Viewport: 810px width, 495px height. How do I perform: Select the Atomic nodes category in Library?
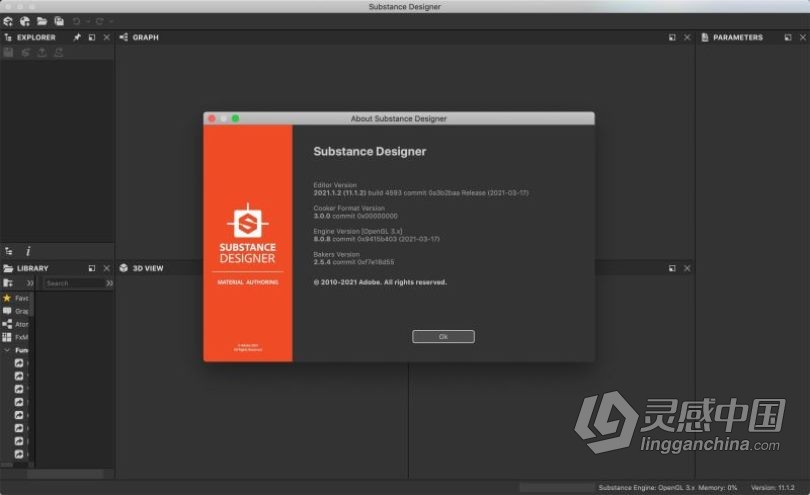tap(17, 324)
